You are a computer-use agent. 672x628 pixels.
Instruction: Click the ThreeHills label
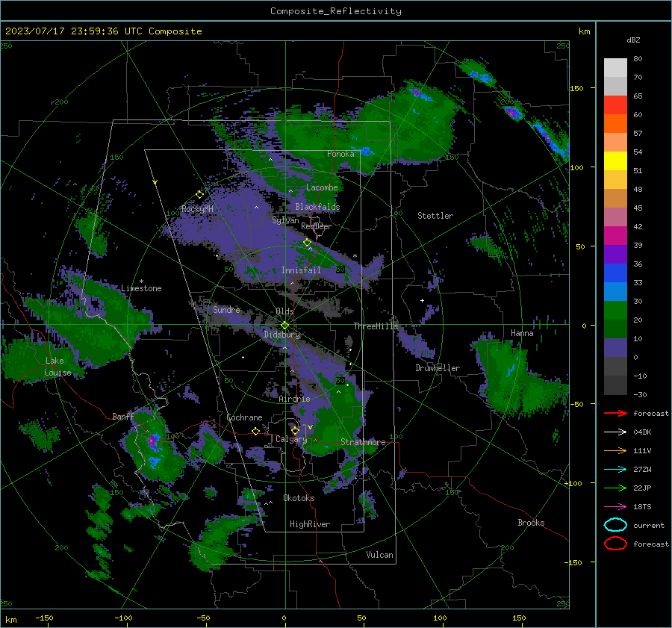(x=376, y=326)
